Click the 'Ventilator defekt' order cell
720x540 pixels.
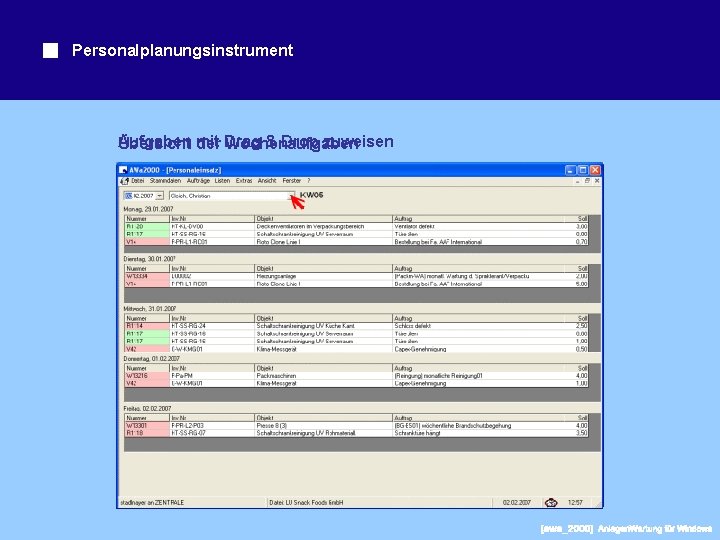478,227
